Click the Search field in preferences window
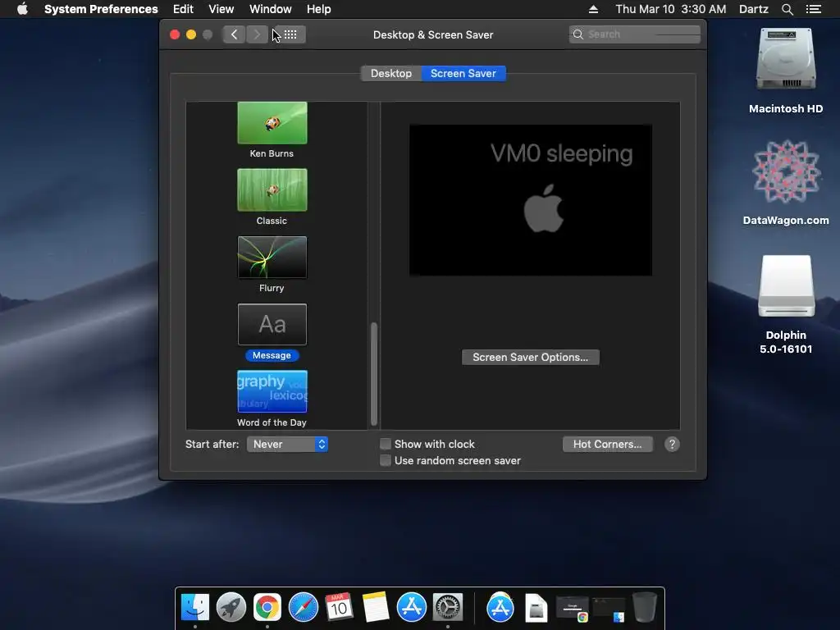 click(635, 34)
